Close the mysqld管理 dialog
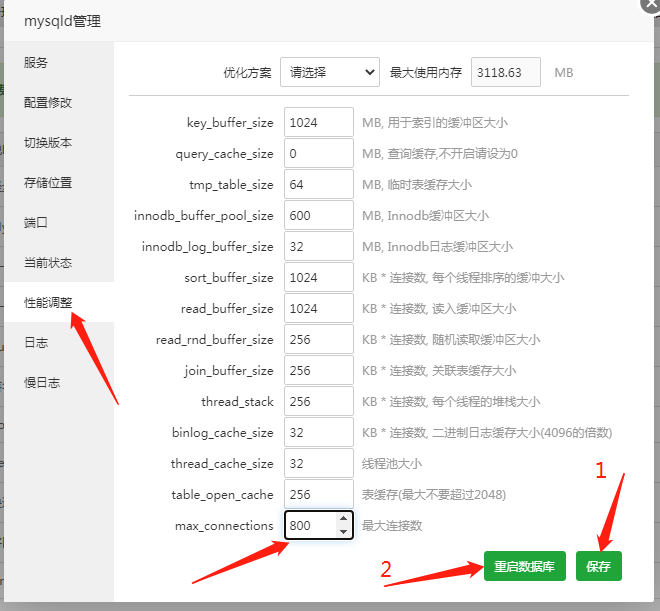 [651, 3]
